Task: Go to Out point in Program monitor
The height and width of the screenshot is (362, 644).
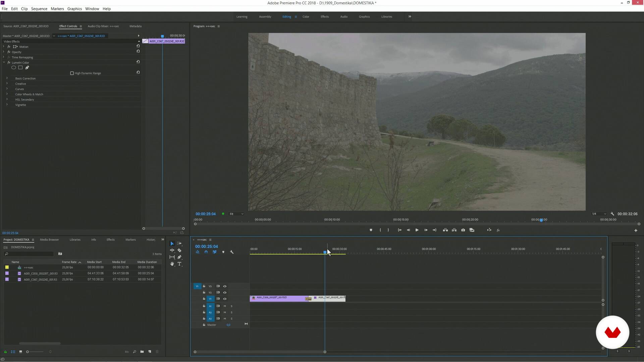Action: 435,230
